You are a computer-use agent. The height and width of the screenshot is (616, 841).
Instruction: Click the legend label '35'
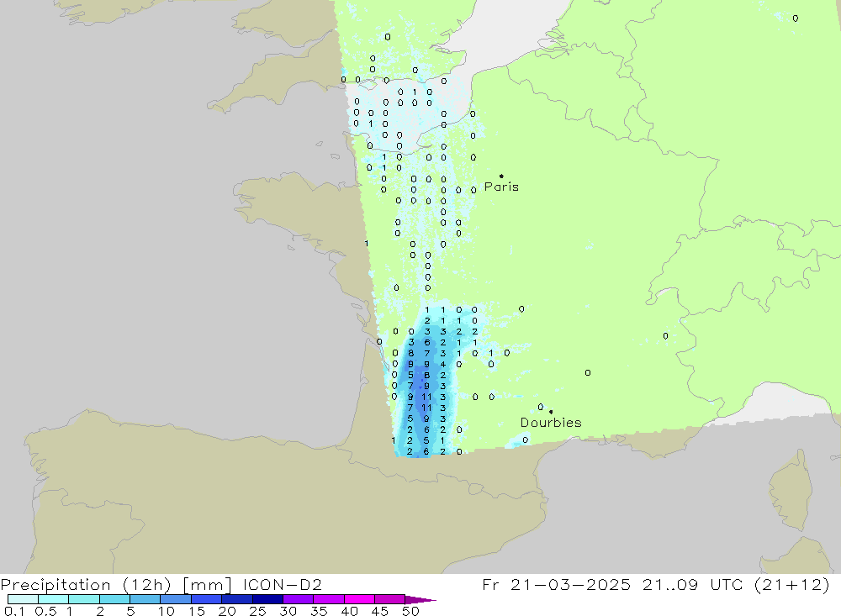click(319, 611)
